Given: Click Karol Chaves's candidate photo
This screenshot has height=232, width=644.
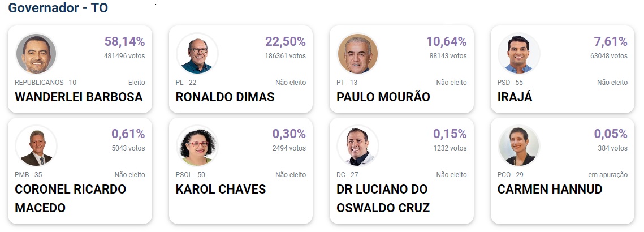Looking at the screenshot, I should 197,145.
